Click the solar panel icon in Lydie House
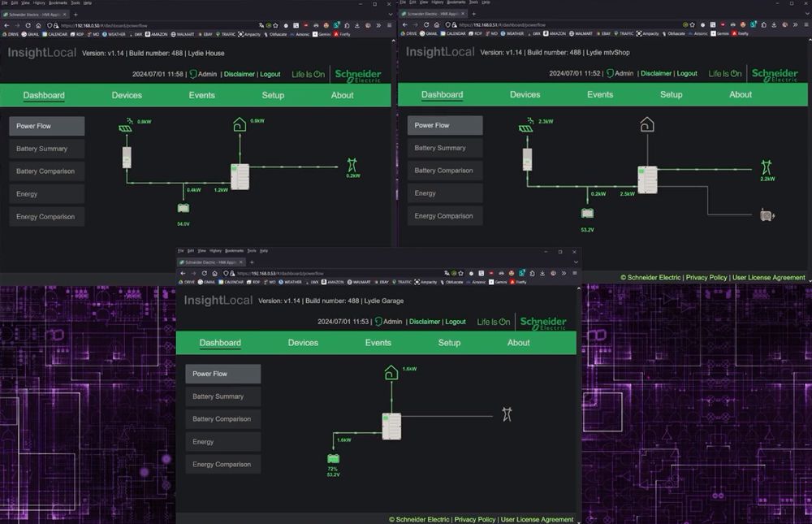 tap(125, 127)
